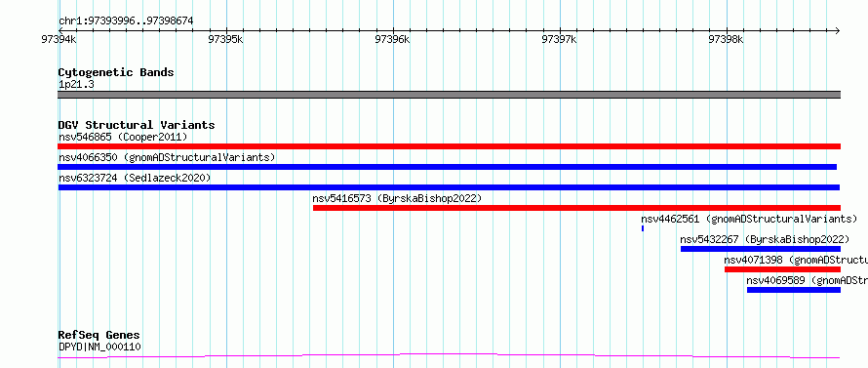Open the DPYD|NM_000110 gene label
The image size is (868, 368).
[x=99, y=348]
